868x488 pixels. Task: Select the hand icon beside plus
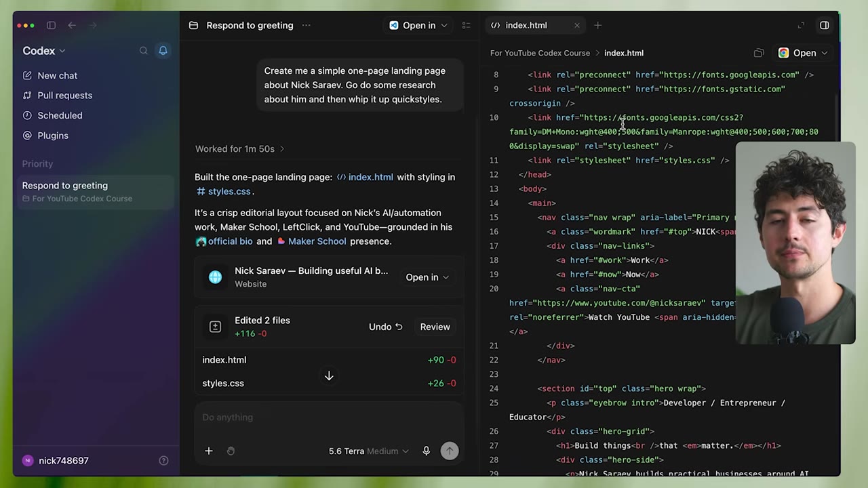coord(231,451)
